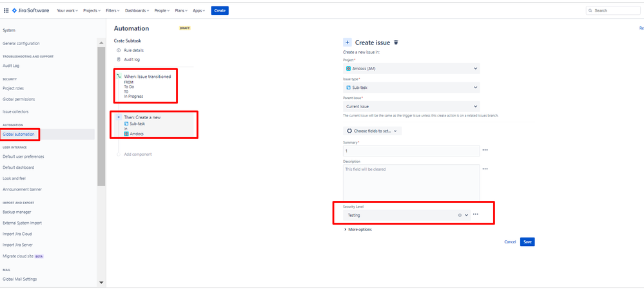Click the plus icon beside Create issue heading
The height and width of the screenshot is (291, 644).
pyautogui.click(x=347, y=42)
